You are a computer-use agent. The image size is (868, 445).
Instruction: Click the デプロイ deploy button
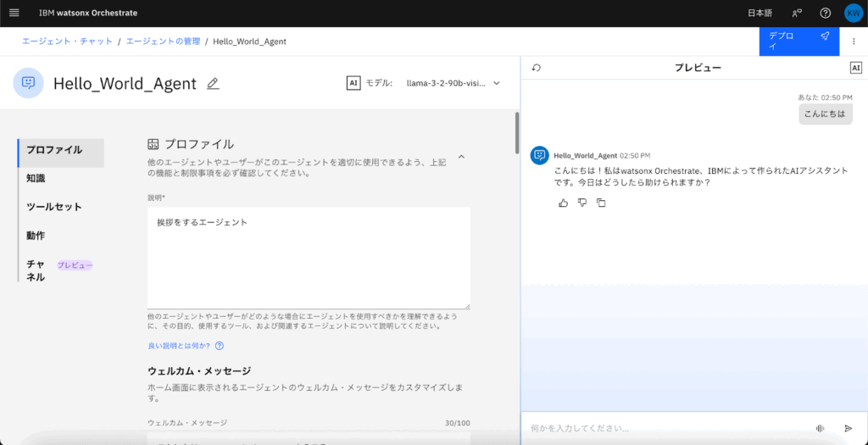pyautogui.click(x=798, y=41)
